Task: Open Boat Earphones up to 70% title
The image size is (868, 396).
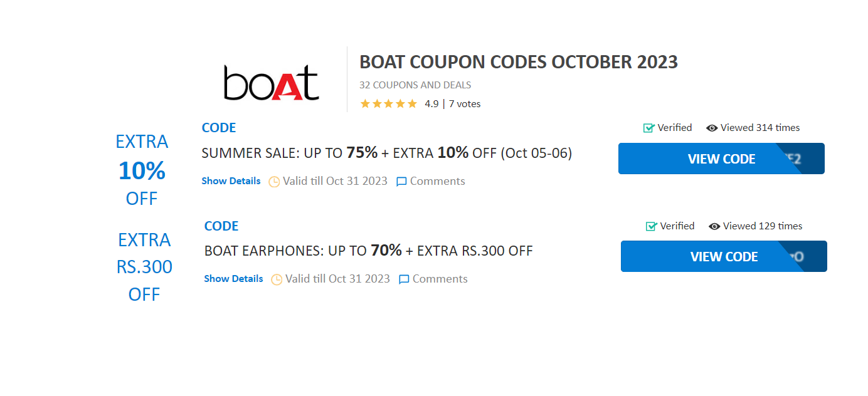Action: tap(368, 251)
